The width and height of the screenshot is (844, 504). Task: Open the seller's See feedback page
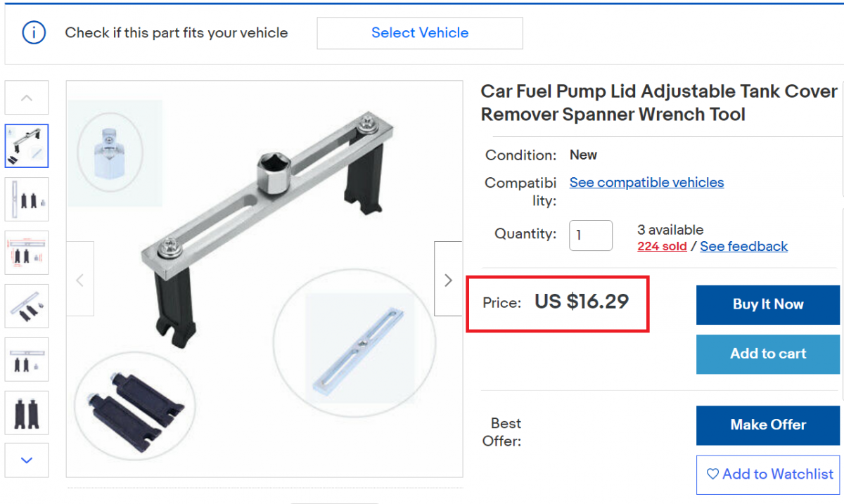[743, 246]
